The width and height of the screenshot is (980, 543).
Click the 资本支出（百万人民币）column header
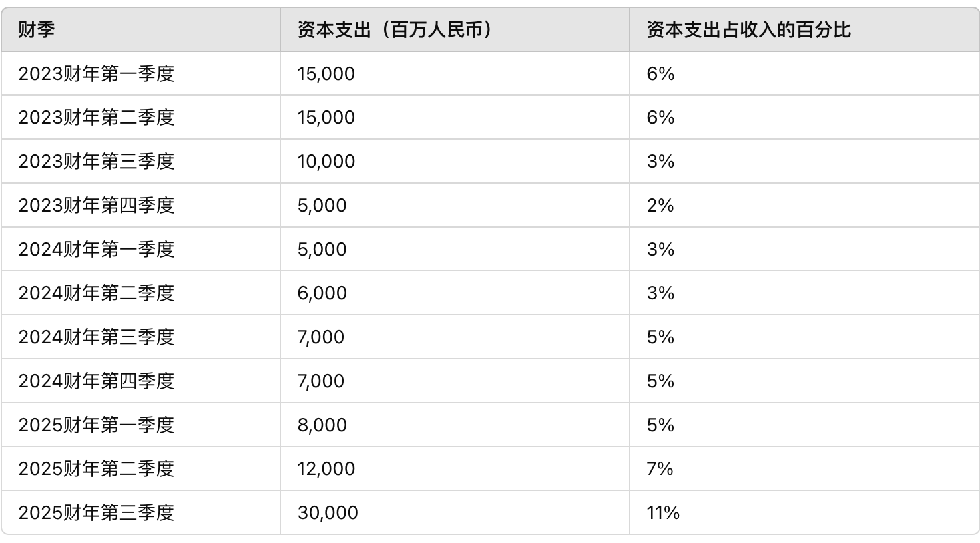(394, 30)
